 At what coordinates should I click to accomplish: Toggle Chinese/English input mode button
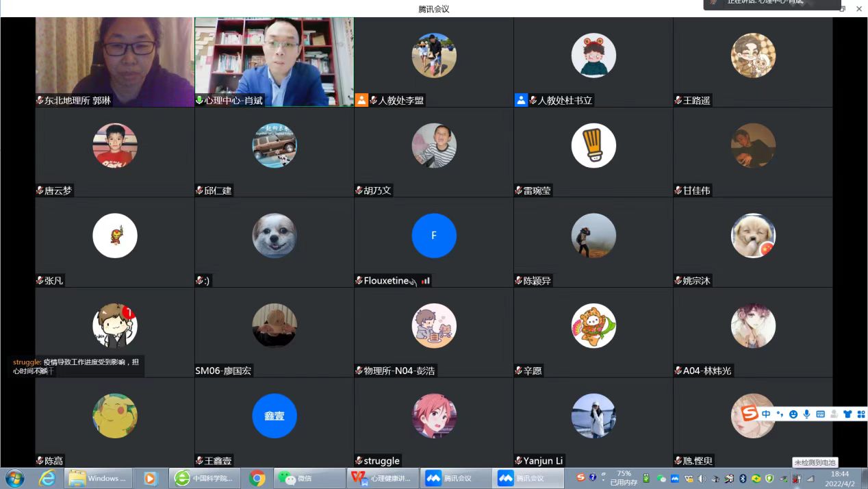[x=766, y=414]
